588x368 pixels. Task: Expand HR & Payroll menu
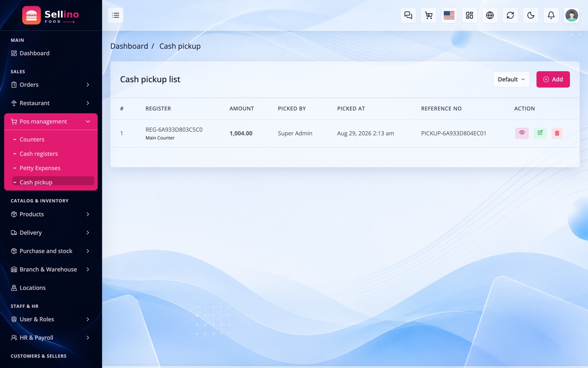(x=51, y=338)
